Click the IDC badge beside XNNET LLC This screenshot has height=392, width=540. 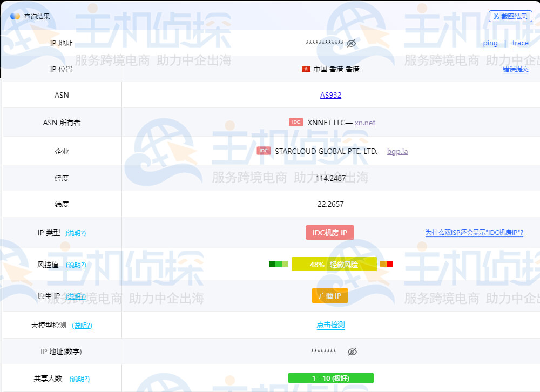coord(296,122)
